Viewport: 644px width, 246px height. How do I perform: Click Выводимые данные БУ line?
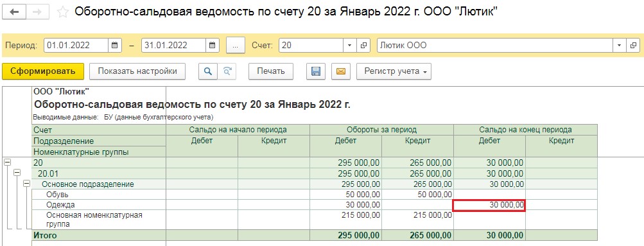point(123,118)
